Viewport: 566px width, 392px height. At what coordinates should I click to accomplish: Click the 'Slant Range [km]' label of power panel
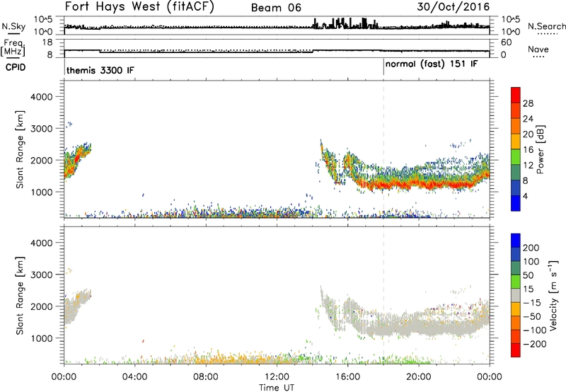(x=20, y=149)
